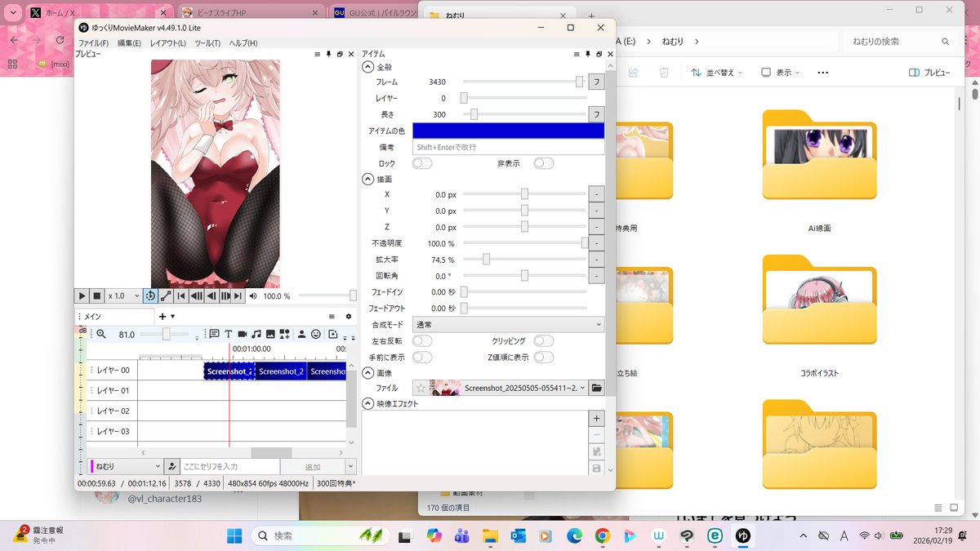
Task: Collapse the 描画 section
Action: [368, 179]
